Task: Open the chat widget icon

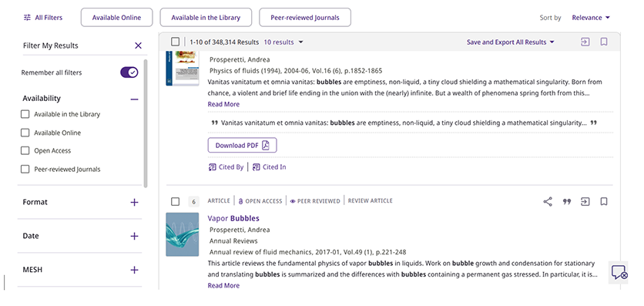Action: click(x=619, y=273)
